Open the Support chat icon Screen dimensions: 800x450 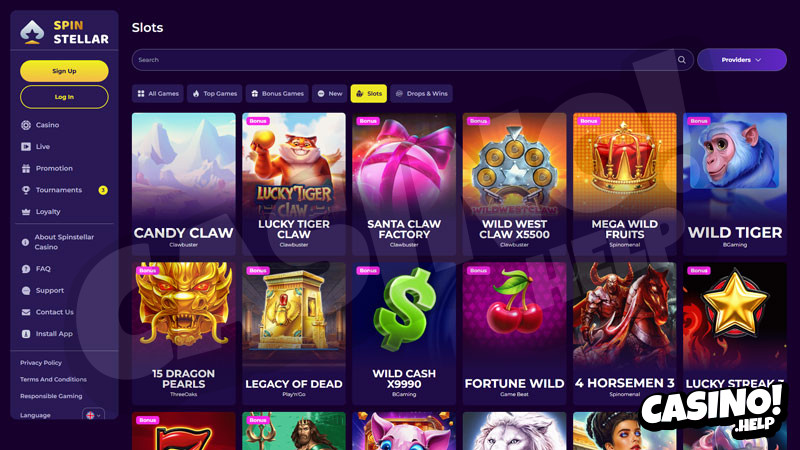tap(26, 290)
